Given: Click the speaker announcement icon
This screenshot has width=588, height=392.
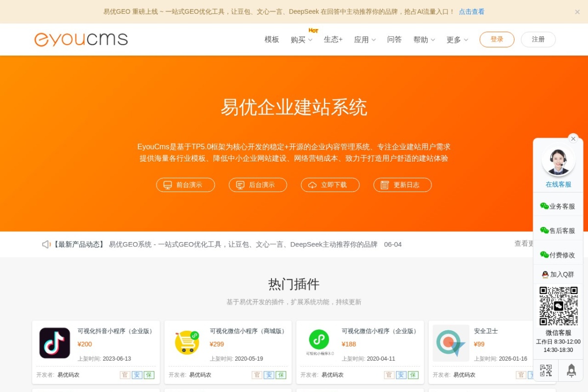Looking at the screenshot, I should pyautogui.click(x=46, y=244).
